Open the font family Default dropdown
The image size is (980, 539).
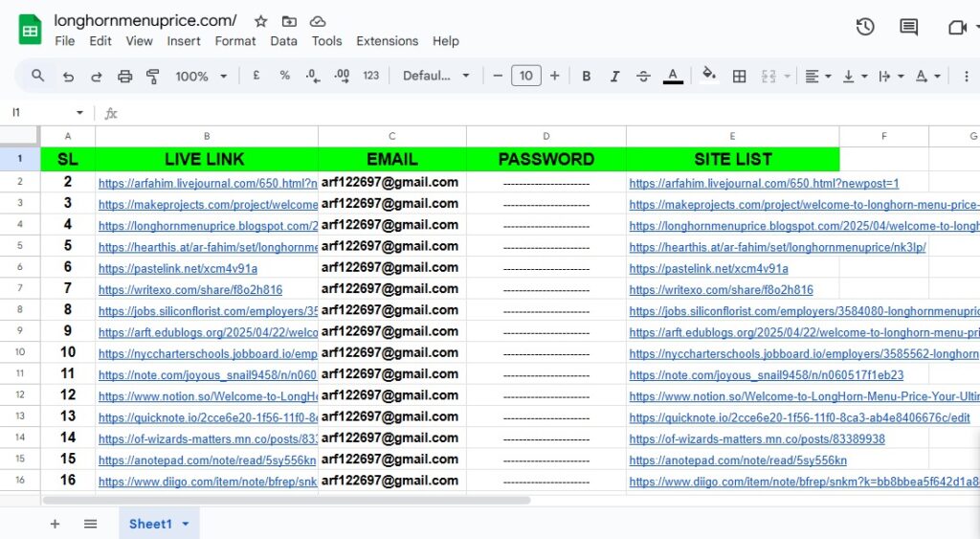[435, 76]
